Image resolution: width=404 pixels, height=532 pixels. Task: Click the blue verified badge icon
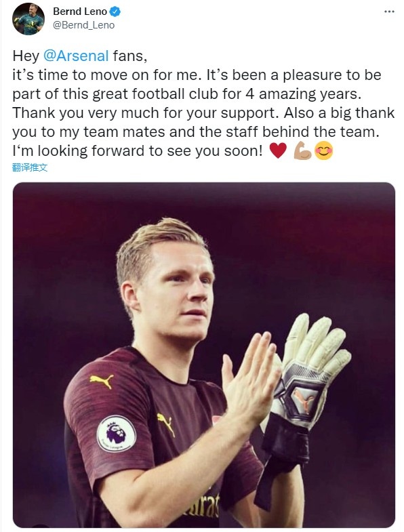115,12
